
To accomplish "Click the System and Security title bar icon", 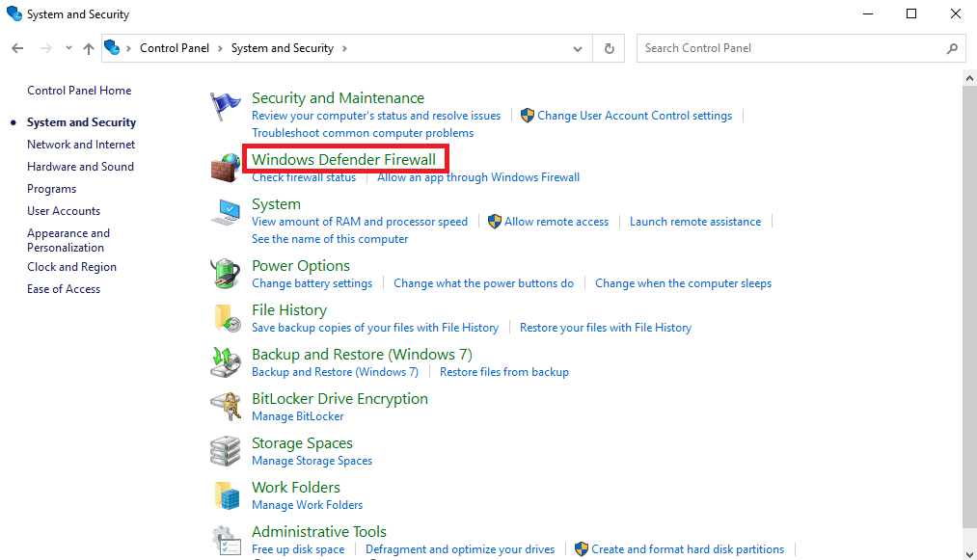I will click(14, 13).
